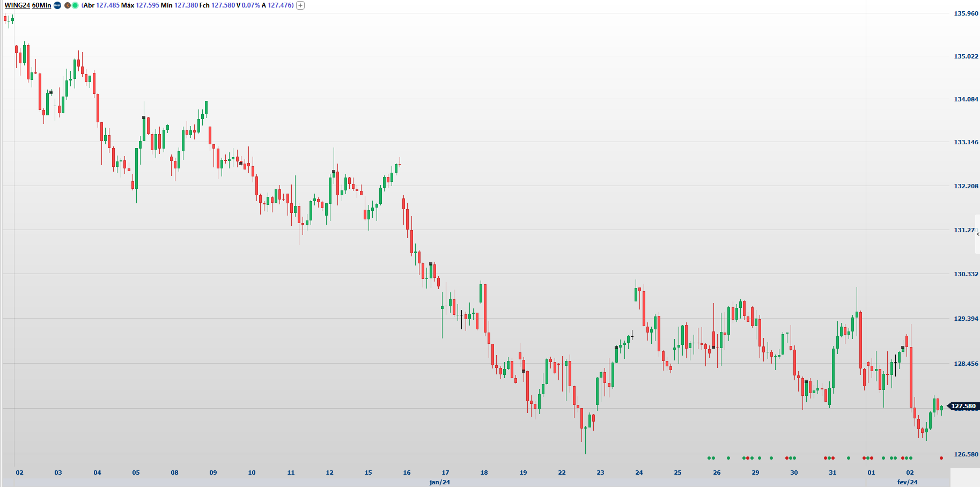
Task: Click the Fch 127.580 closing value in header
Action: click(217, 5)
